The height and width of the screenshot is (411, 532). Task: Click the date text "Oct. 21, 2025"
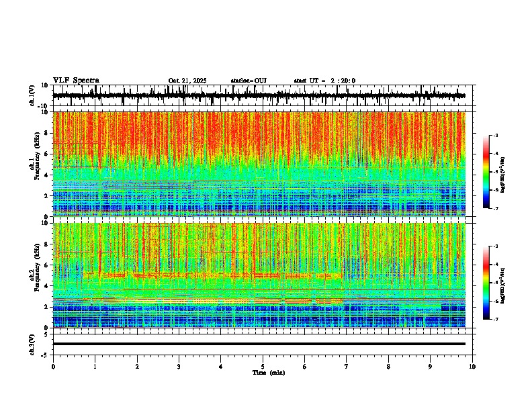point(187,81)
